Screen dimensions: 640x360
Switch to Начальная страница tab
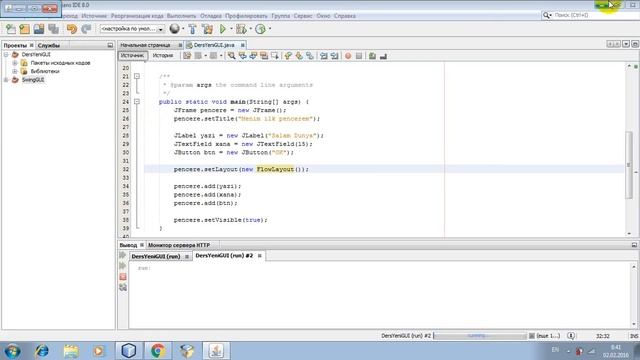(145, 45)
